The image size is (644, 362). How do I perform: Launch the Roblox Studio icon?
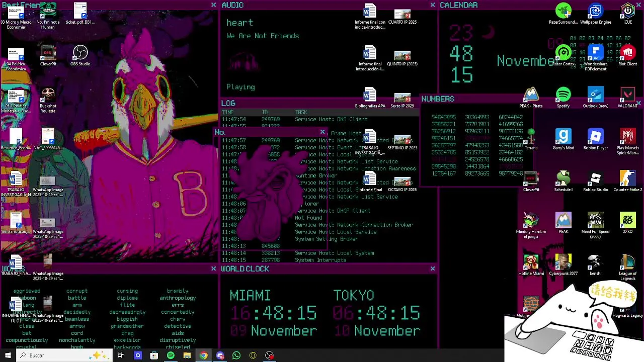[x=595, y=182]
